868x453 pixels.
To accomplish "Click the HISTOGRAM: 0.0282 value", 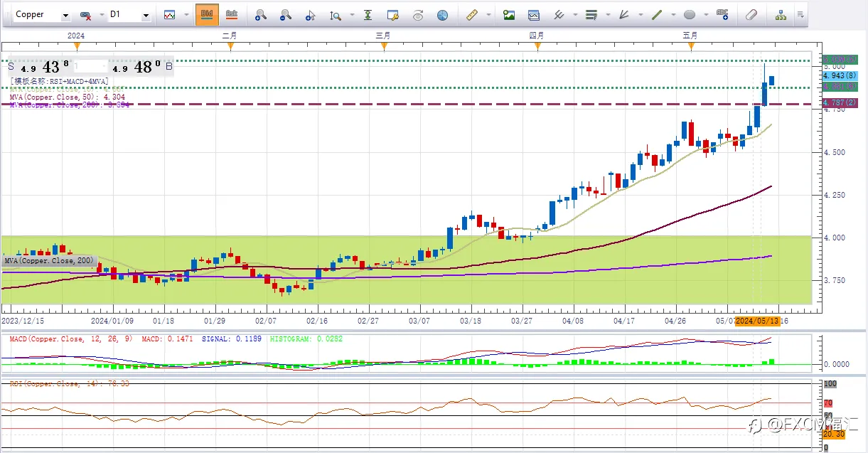I will click(x=306, y=339).
